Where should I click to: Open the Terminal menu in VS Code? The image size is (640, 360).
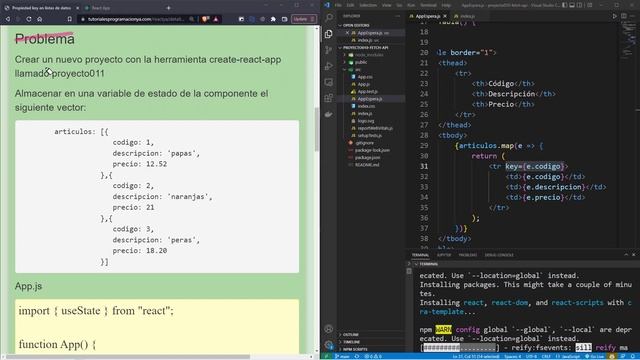(429, 5)
